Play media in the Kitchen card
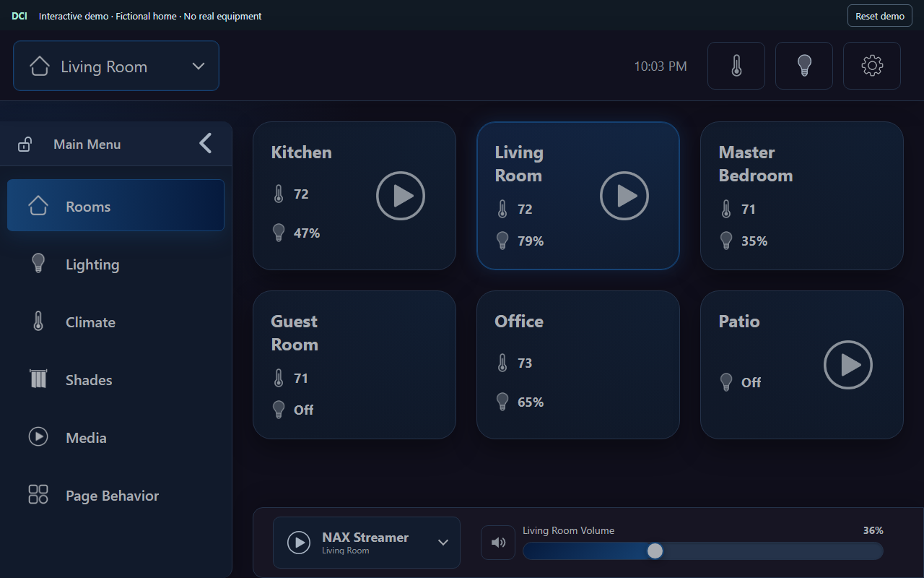This screenshot has height=578, width=924. [x=401, y=196]
